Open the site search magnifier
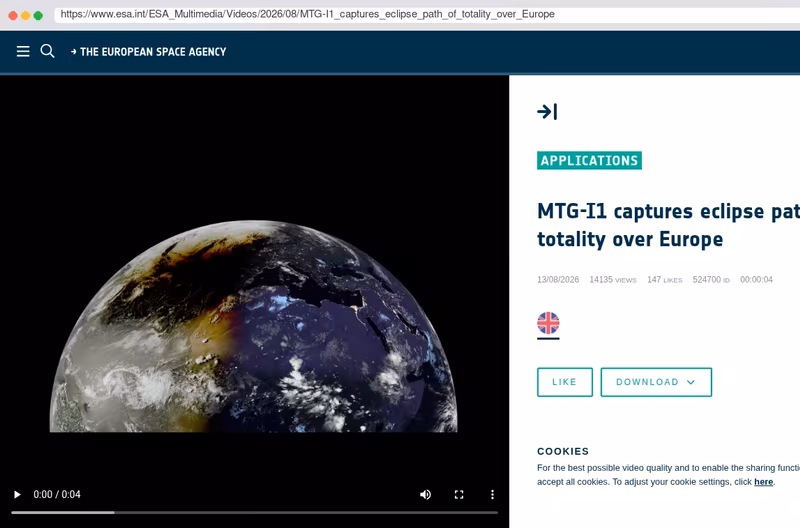800x528 pixels. tap(47, 51)
